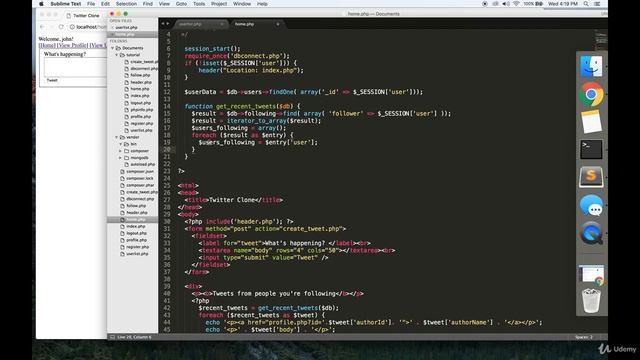
Task: Open the Window menu
Action: click(242, 4)
